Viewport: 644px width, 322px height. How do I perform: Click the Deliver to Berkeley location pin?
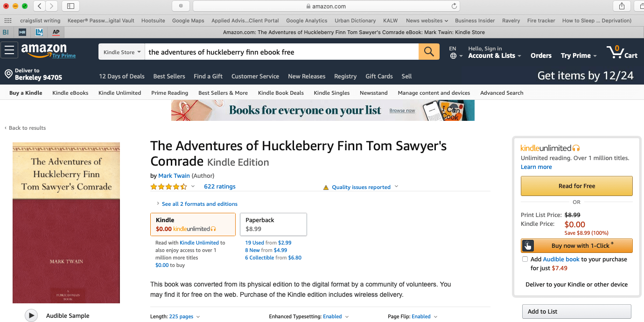pos(8,73)
